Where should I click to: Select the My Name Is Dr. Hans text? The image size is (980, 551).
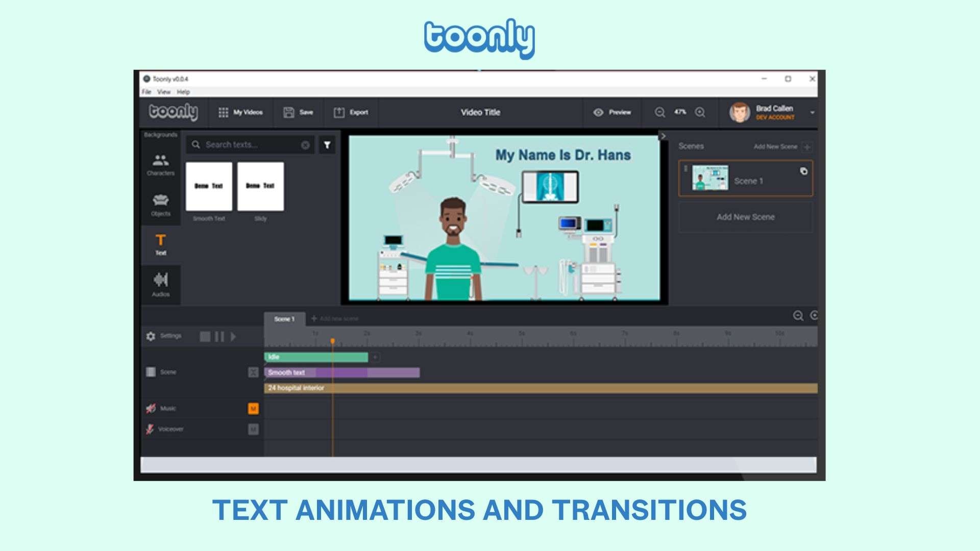click(563, 155)
